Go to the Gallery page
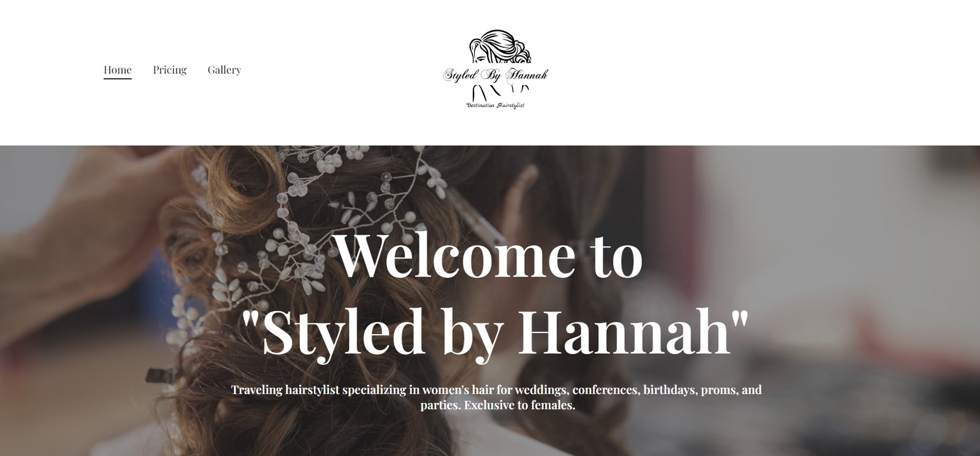Image resolution: width=980 pixels, height=456 pixels. pyautogui.click(x=224, y=69)
